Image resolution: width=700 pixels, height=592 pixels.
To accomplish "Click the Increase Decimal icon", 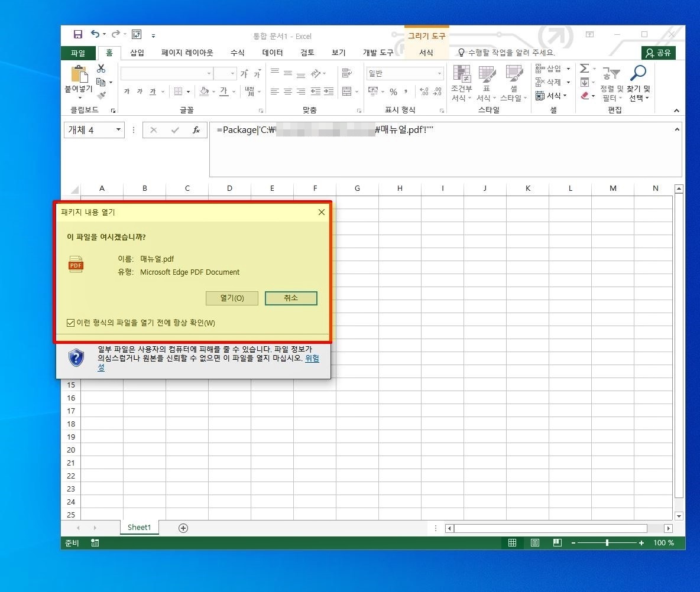I will click(x=424, y=92).
